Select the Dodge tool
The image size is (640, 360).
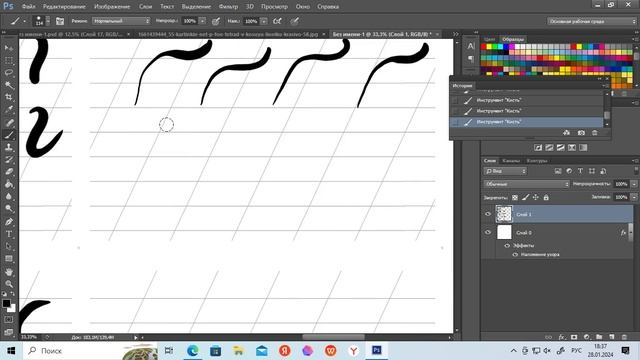pos(9,209)
